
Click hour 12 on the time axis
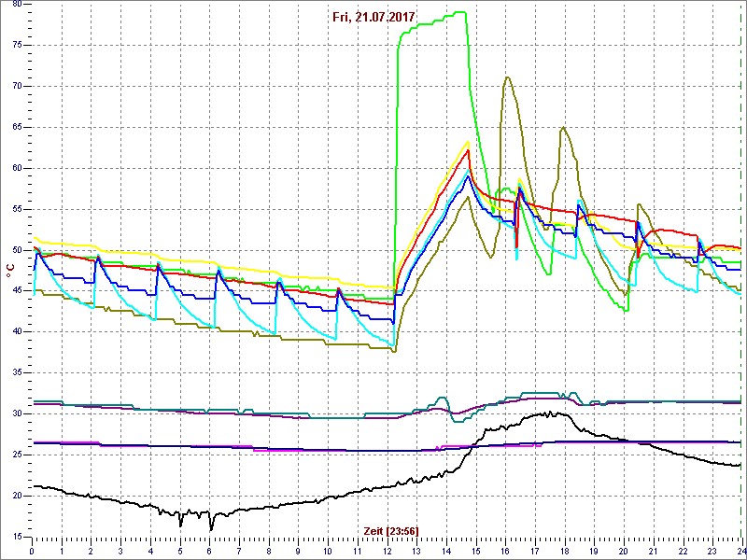[x=387, y=550]
